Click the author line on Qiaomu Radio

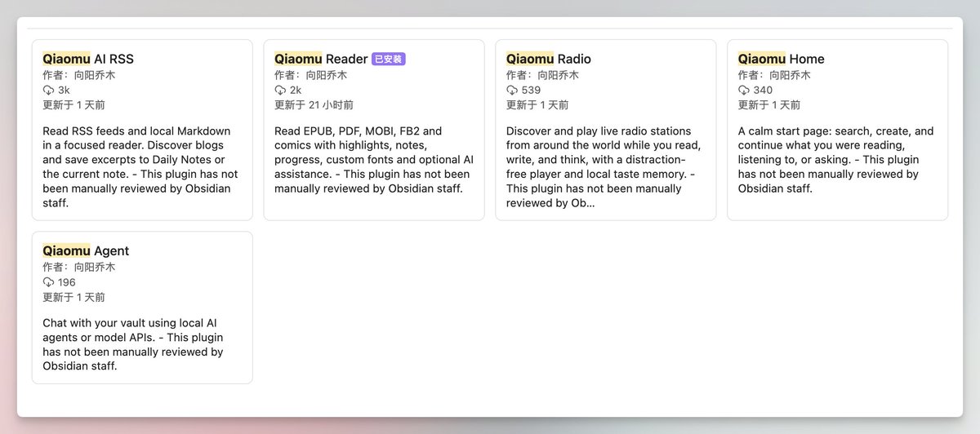tap(543, 75)
